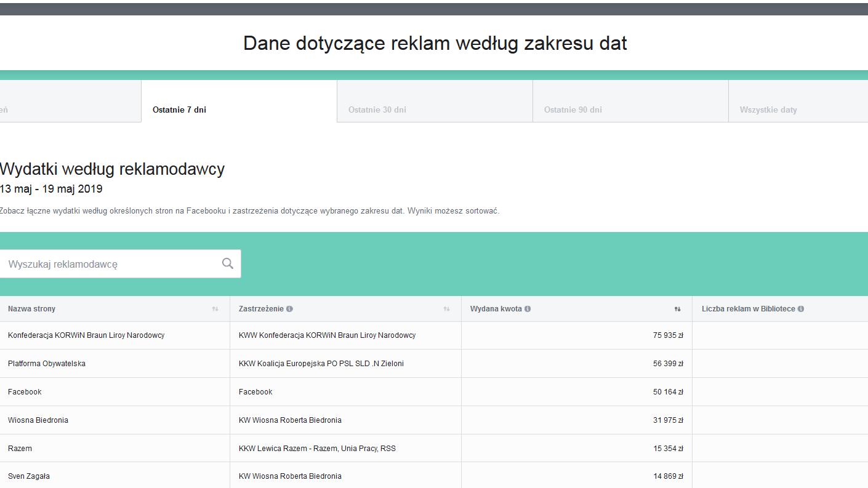The image size is (868, 488).
Task: Click the 56 399 zł amount
Action: coord(668,364)
